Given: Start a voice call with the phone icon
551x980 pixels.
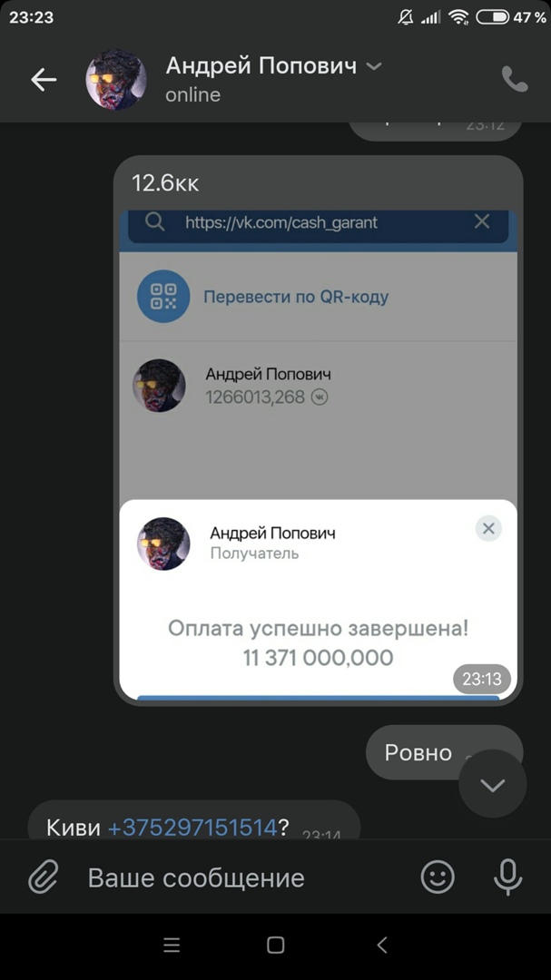Looking at the screenshot, I should click(515, 79).
